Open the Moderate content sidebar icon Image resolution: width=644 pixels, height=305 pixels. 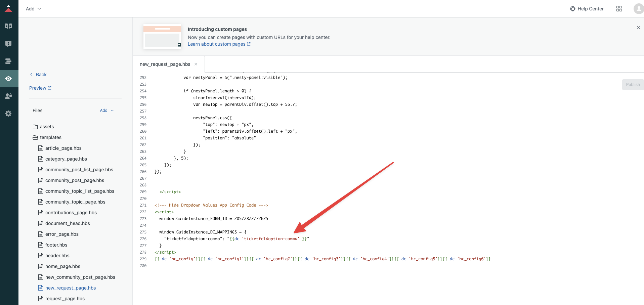pos(9,44)
